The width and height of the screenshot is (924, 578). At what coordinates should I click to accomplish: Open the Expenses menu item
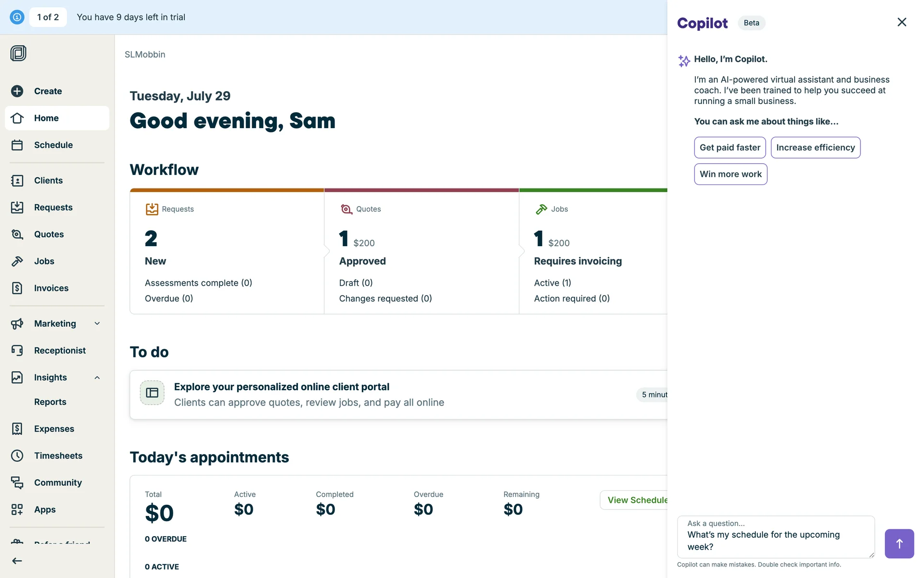tap(54, 429)
